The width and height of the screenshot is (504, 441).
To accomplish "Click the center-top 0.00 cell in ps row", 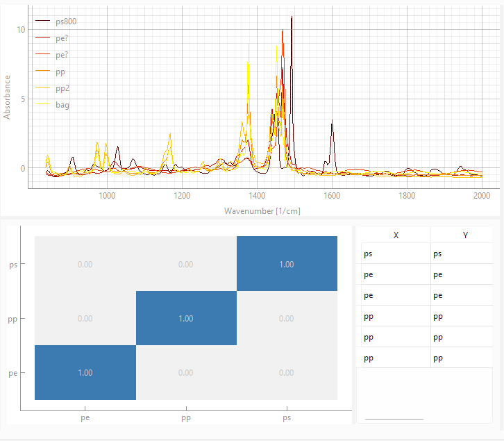I will click(x=186, y=264).
